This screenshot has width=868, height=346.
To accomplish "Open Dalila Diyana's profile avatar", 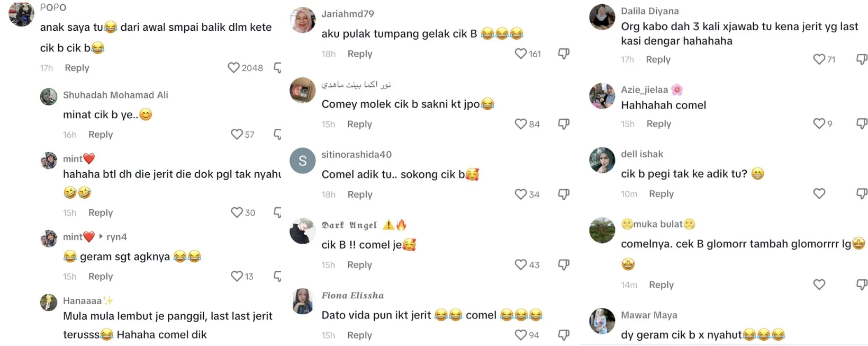I will 602,17.
